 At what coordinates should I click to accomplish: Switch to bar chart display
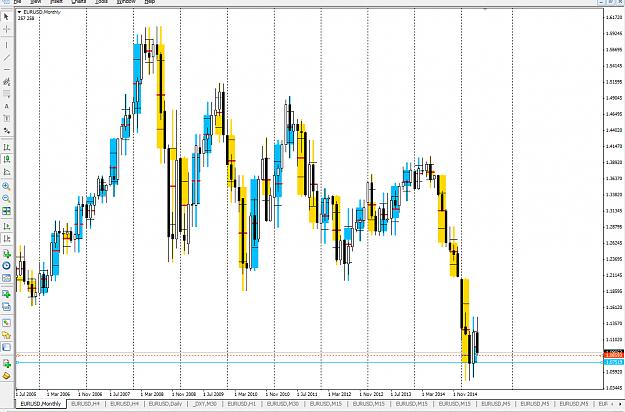pyautogui.click(x=6, y=147)
